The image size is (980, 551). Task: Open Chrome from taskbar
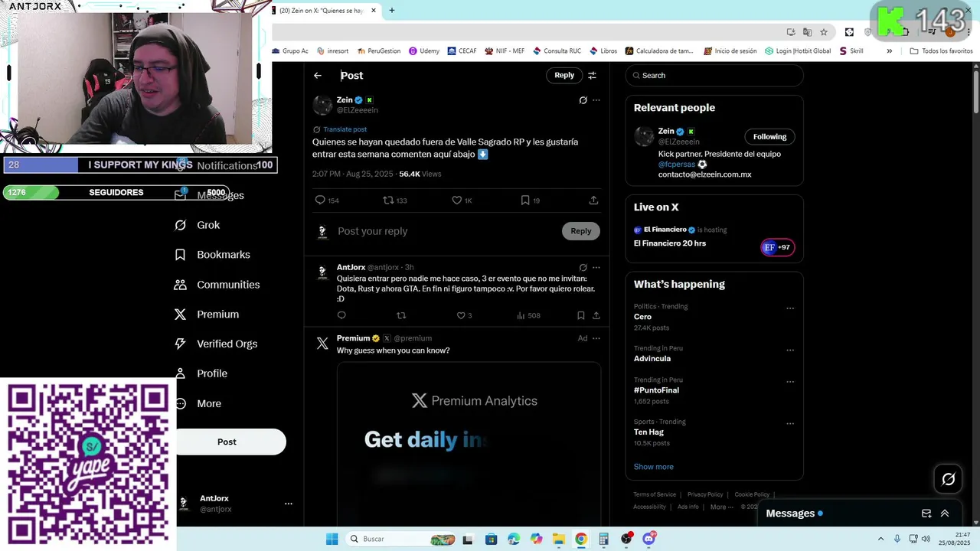click(581, 540)
